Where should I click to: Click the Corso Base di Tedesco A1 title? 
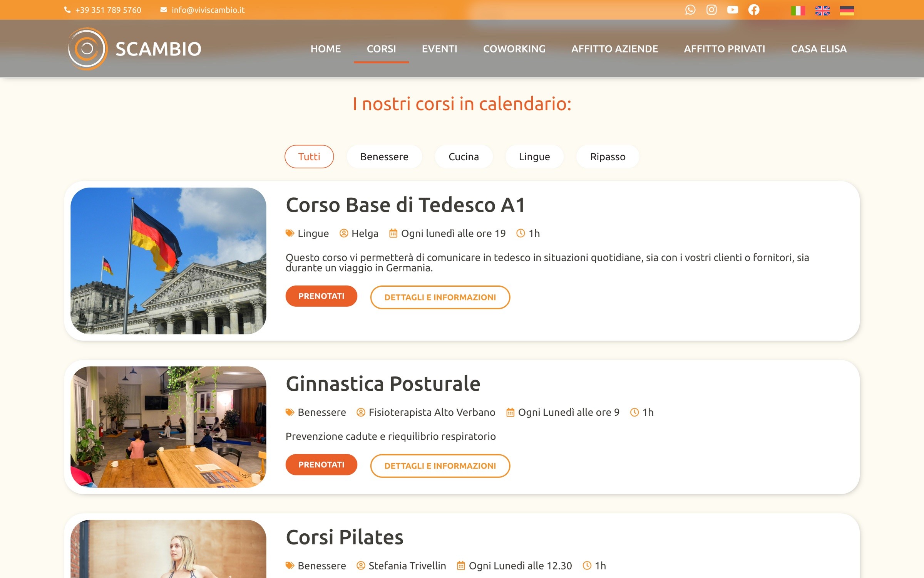point(405,205)
